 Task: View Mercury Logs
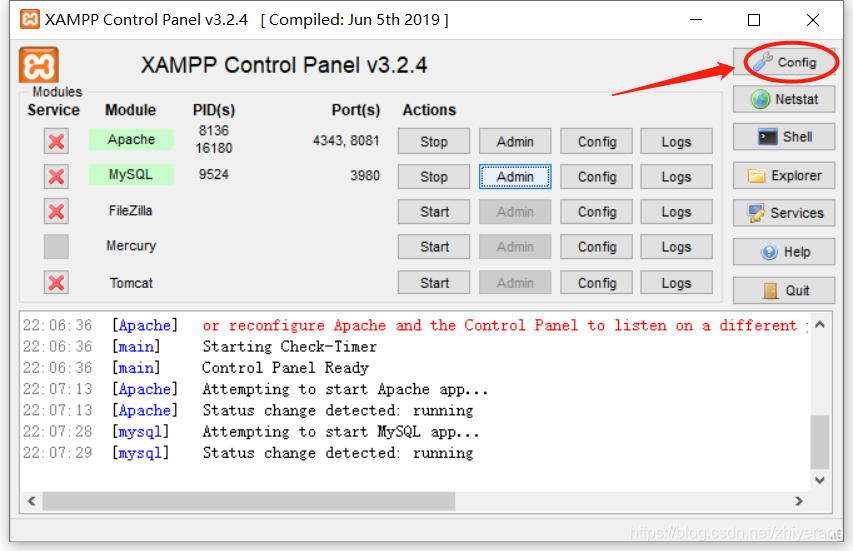pos(676,247)
